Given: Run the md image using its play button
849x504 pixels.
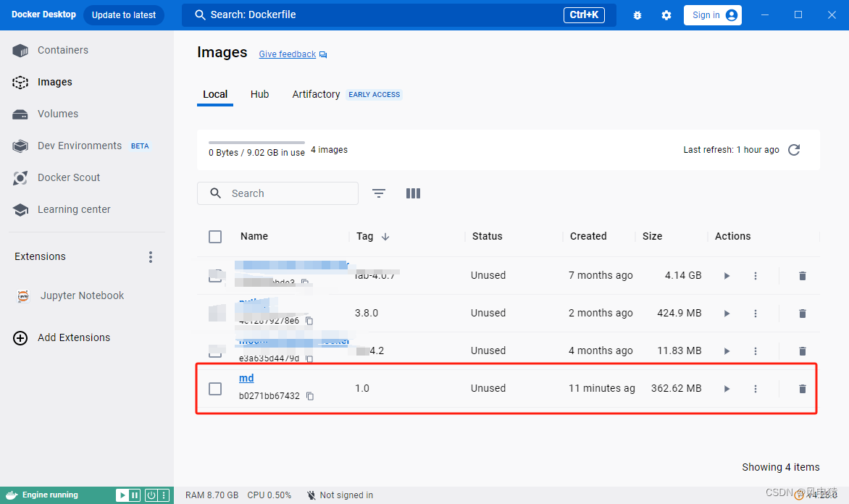Looking at the screenshot, I should point(726,388).
